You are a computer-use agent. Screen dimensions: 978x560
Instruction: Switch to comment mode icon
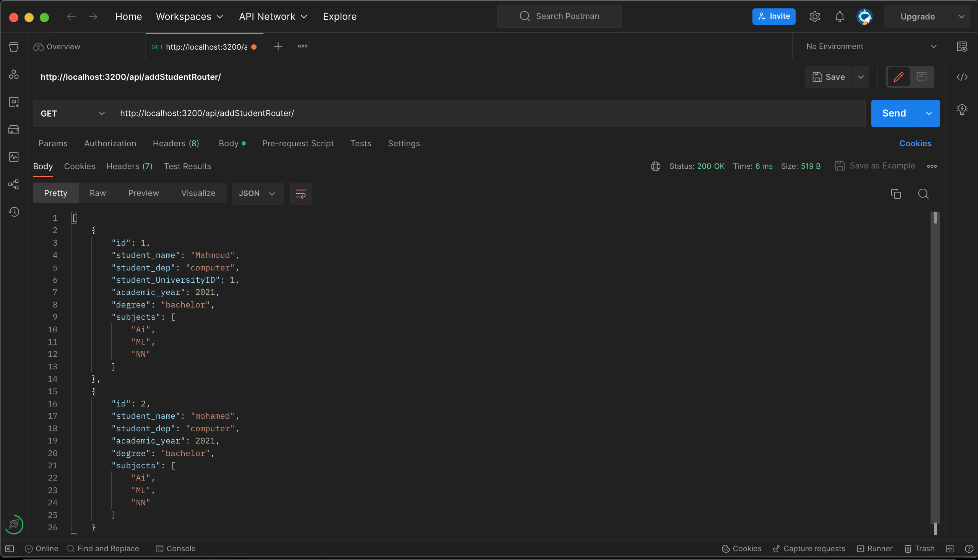(x=921, y=77)
